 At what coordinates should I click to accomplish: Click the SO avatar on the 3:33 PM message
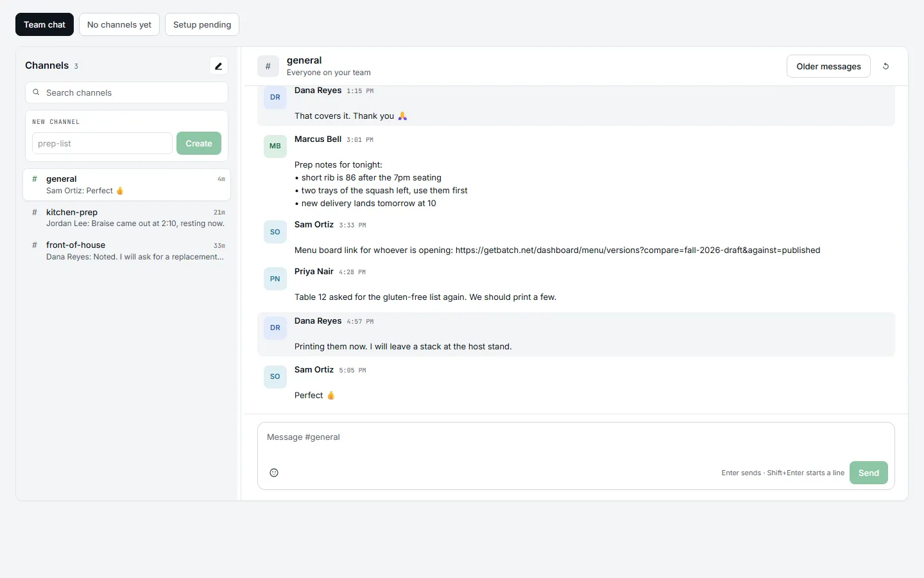point(275,232)
